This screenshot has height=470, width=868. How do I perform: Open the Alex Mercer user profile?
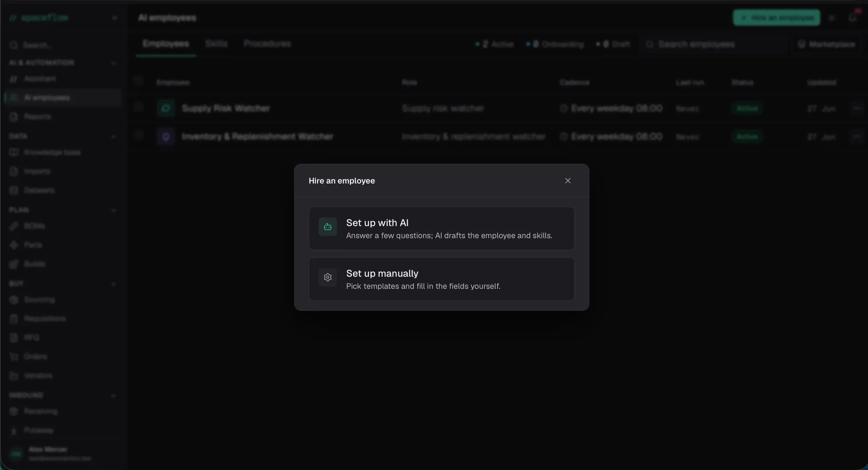coord(63,454)
